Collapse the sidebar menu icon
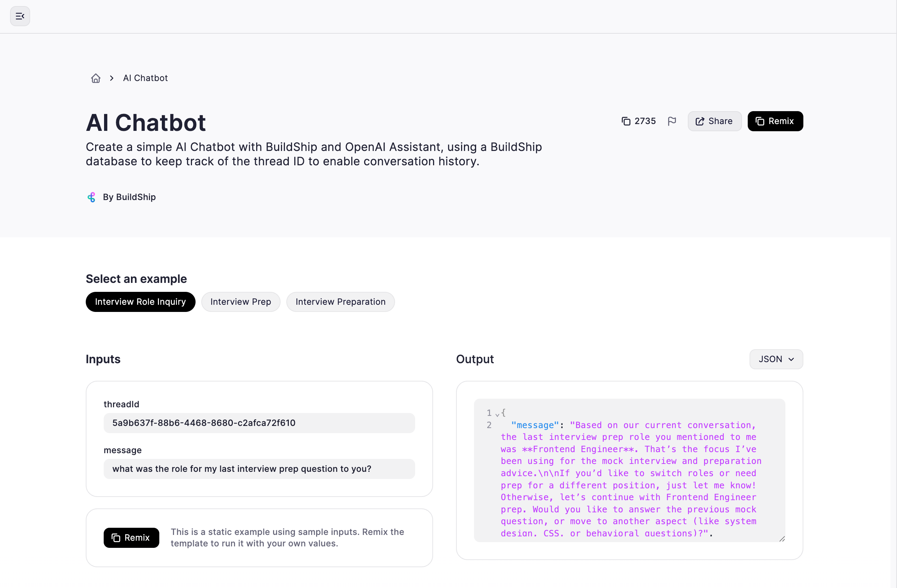This screenshot has width=897, height=588. pyautogui.click(x=20, y=16)
